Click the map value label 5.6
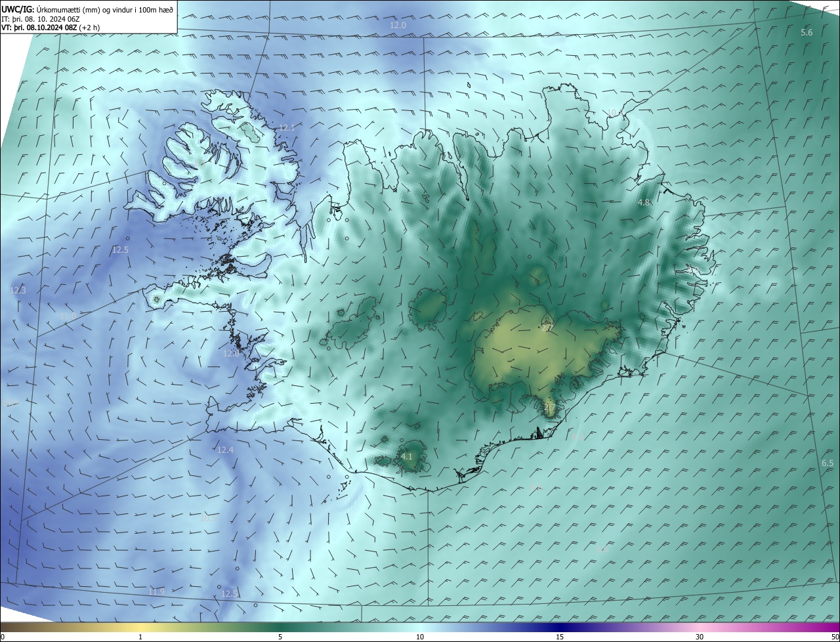840x642 pixels. tap(807, 33)
